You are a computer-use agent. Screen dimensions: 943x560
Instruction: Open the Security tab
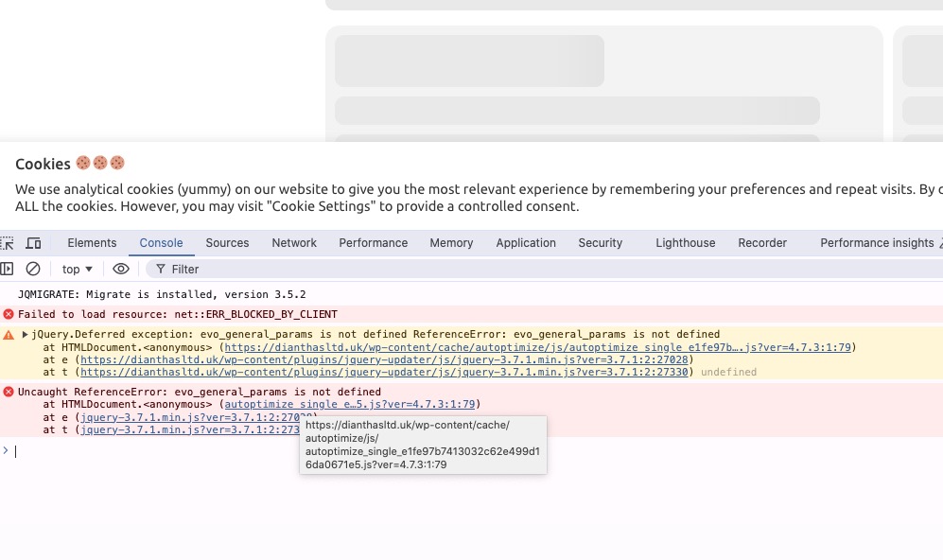(x=601, y=243)
